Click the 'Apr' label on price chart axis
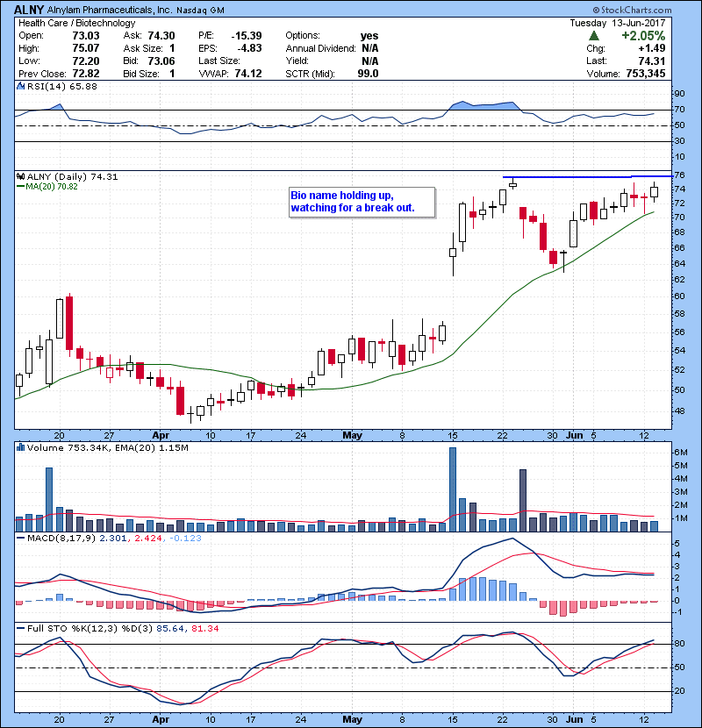Viewport: 702px width, 728px height. pyautogui.click(x=161, y=436)
